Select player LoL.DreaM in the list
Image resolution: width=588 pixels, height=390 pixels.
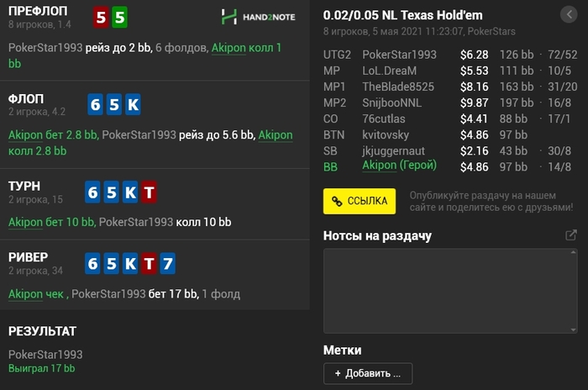pyautogui.click(x=389, y=71)
